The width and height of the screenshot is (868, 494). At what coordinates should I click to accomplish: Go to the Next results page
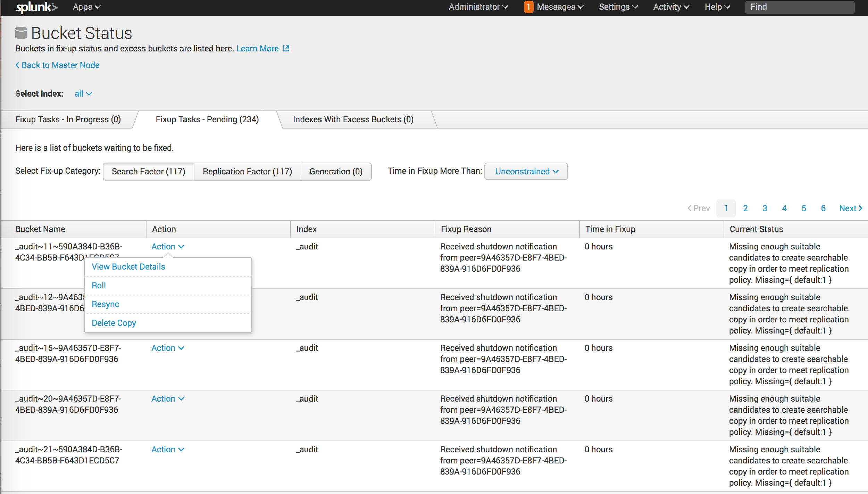pos(850,208)
